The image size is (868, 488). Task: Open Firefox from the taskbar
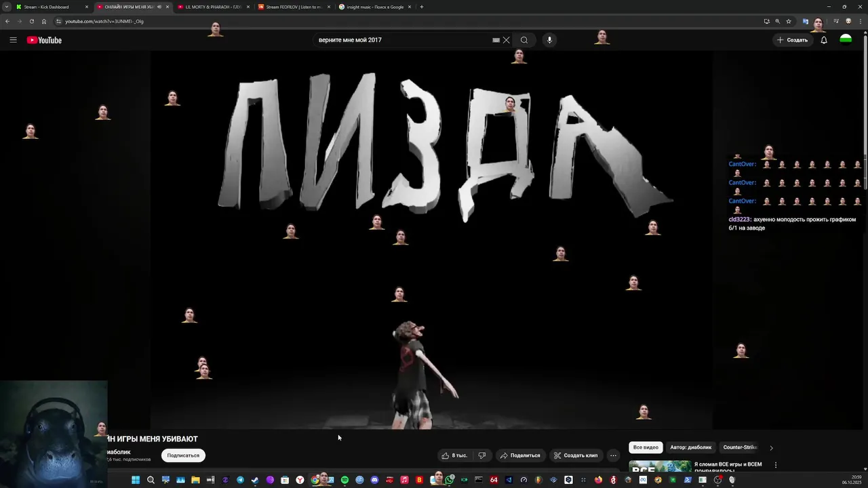[598, 480]
